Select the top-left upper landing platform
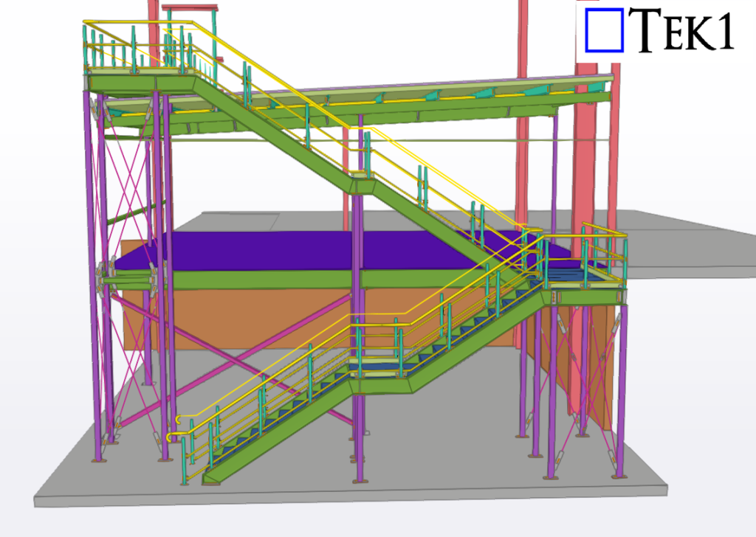This screenshot has height=537, width=756. click(140, 79)
